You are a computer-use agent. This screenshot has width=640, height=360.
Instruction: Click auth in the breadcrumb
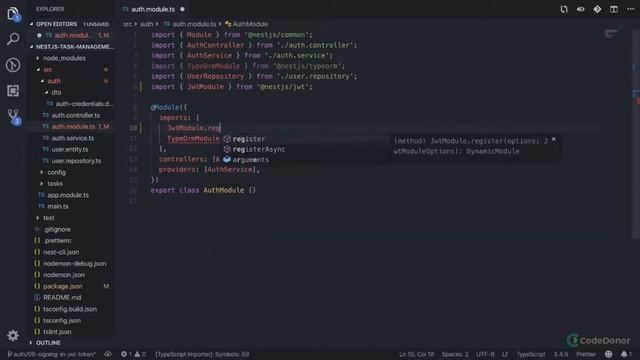pos(147,24)
